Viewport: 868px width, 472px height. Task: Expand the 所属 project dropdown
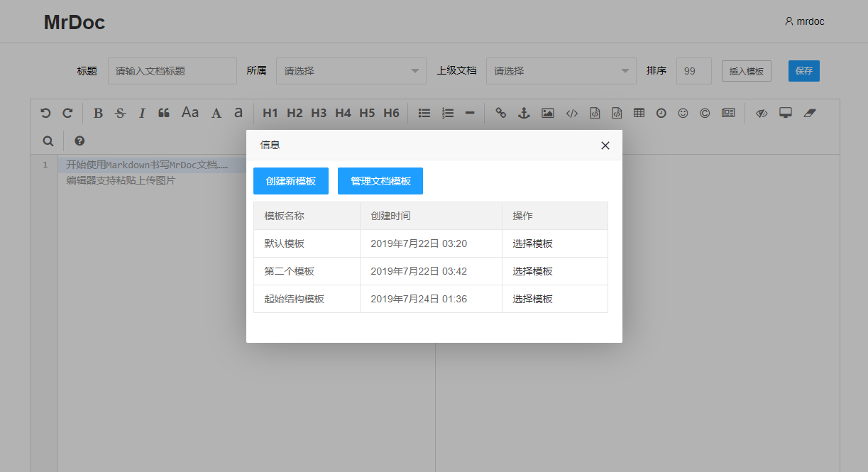pos(351,71)
